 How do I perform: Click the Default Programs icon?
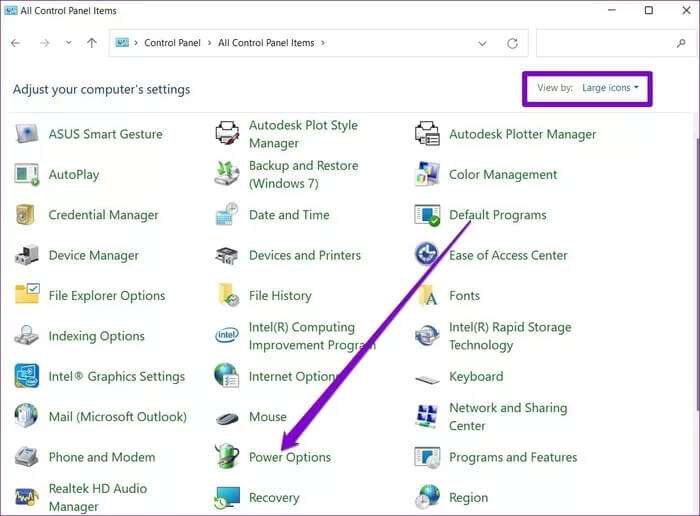[x=427, y=215]
